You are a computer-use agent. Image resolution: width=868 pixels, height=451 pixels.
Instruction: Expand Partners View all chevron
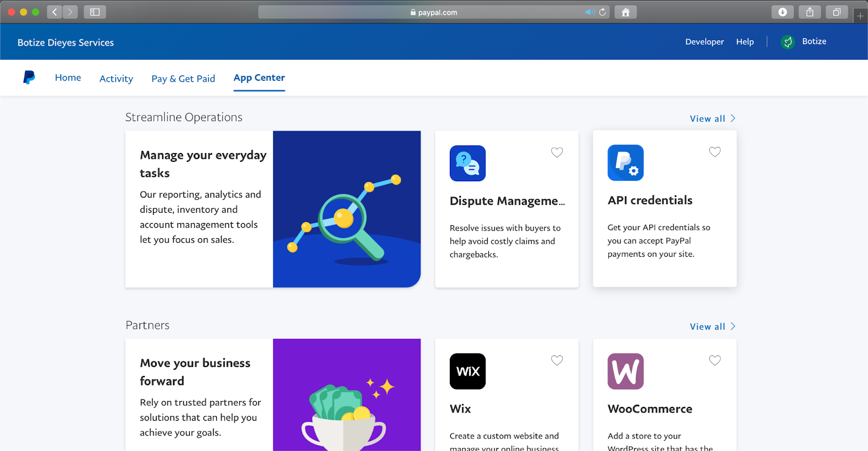[733, 326]
